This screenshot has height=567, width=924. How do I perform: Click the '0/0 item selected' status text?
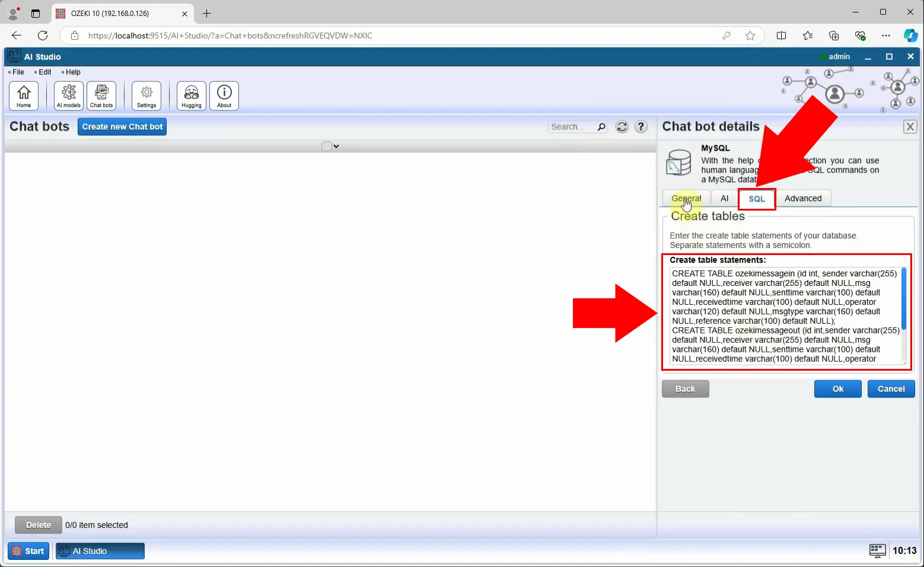pyautogui.click(x=97, y=525)
